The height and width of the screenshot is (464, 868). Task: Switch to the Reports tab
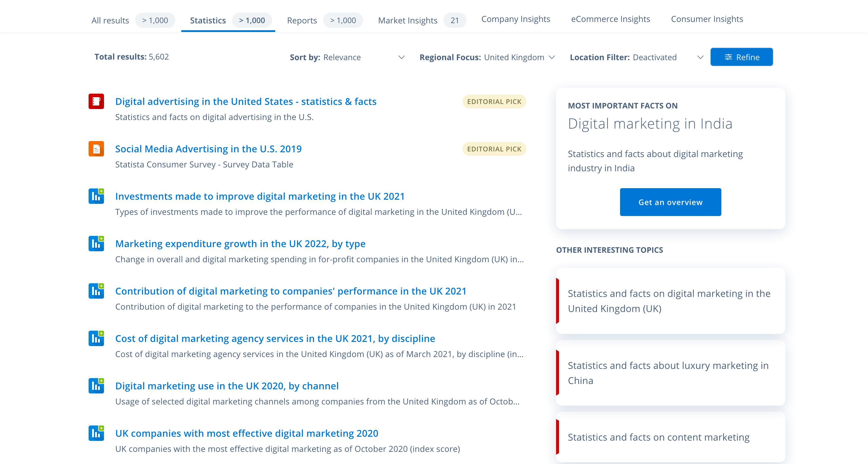tap(325, 20)
